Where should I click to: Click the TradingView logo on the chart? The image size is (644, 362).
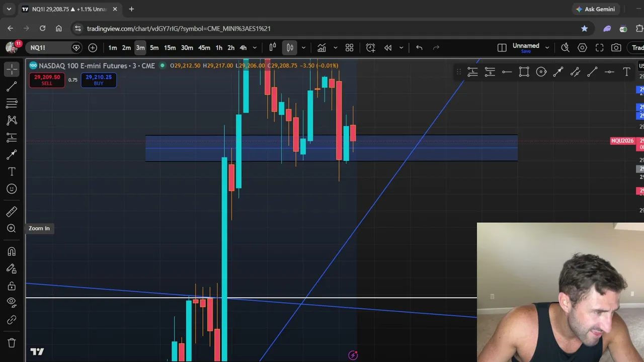pos(37,351)
